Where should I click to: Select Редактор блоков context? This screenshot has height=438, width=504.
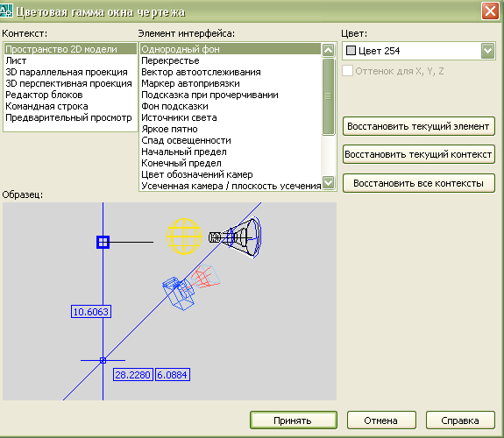(x=70, y=95)
